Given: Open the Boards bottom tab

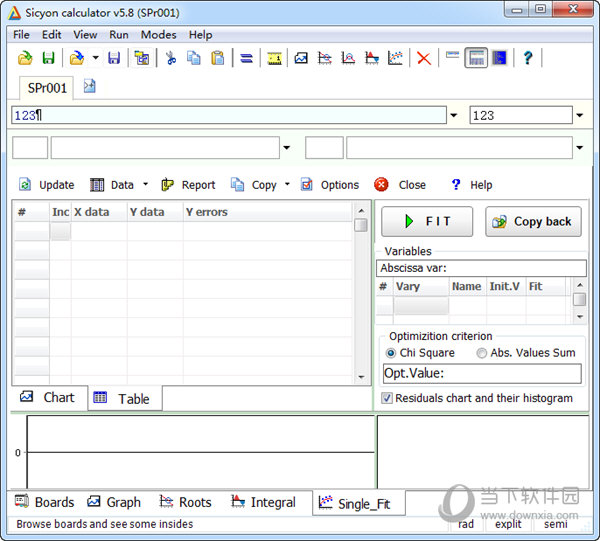Looking at the screenshot, I should coord(44,502).
